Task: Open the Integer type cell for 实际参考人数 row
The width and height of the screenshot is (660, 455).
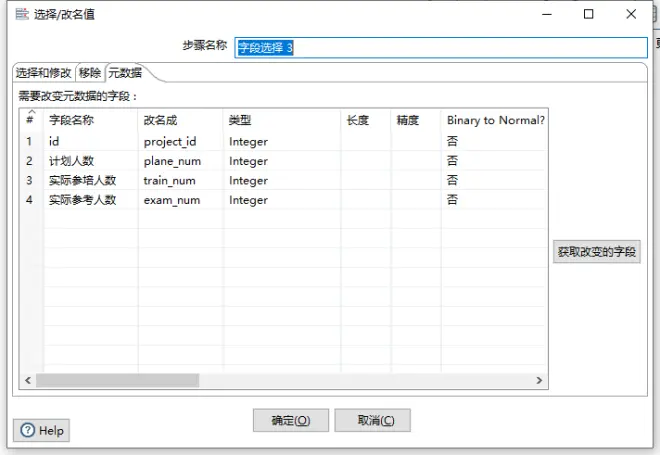Action: coord(282,200)
